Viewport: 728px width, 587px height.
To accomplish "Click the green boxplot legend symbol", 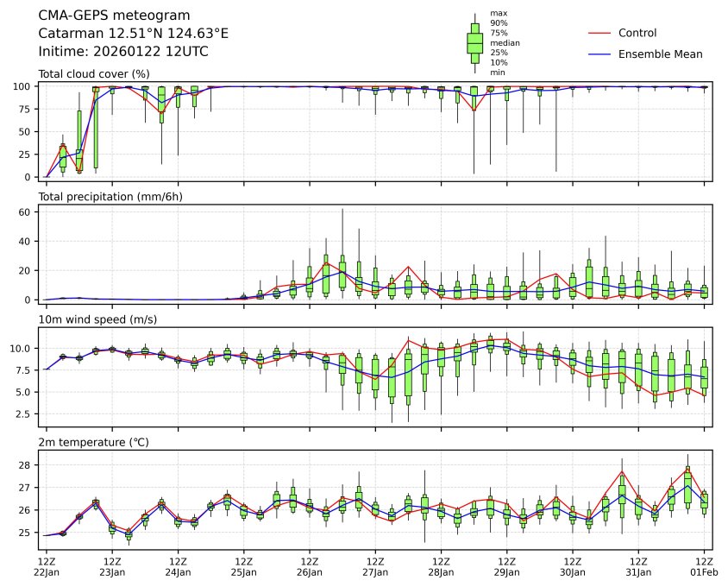I will tap(474, 42).
